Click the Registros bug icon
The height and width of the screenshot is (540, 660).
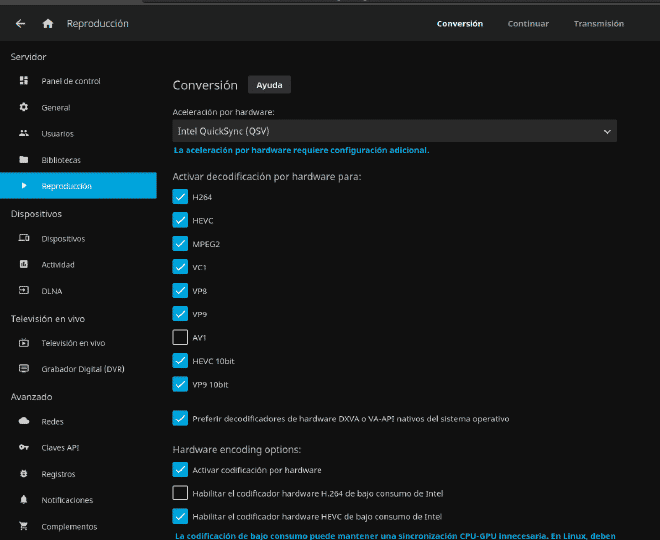click(x=24, y=473)
